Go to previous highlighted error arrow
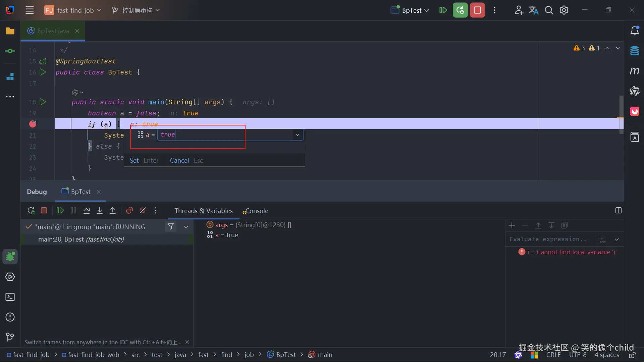This screenshot has width=644, height=362. coord(607,48)
